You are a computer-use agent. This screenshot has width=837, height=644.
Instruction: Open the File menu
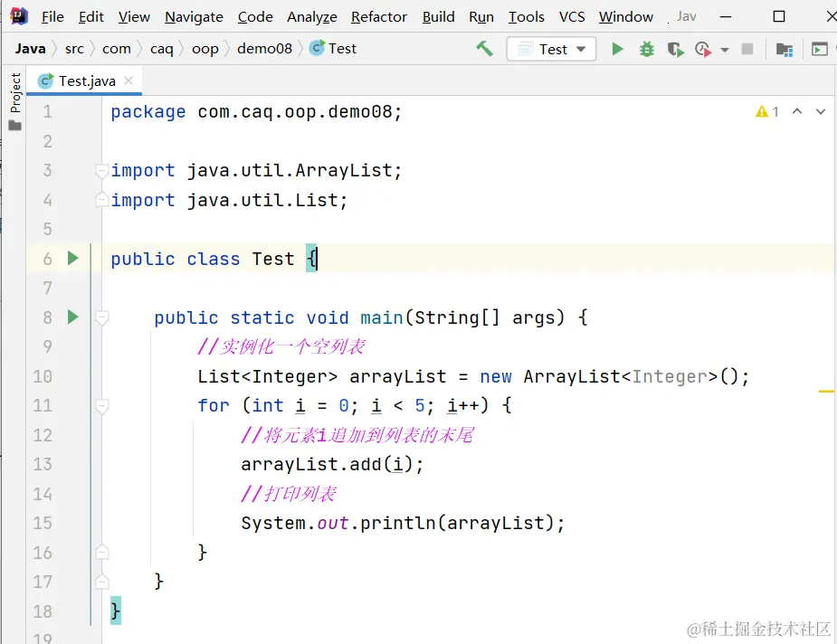[52, 17]
